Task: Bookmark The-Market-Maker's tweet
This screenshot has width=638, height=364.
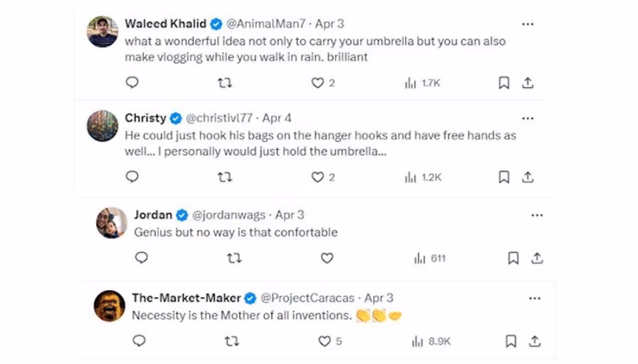Action: coord(511,341)
